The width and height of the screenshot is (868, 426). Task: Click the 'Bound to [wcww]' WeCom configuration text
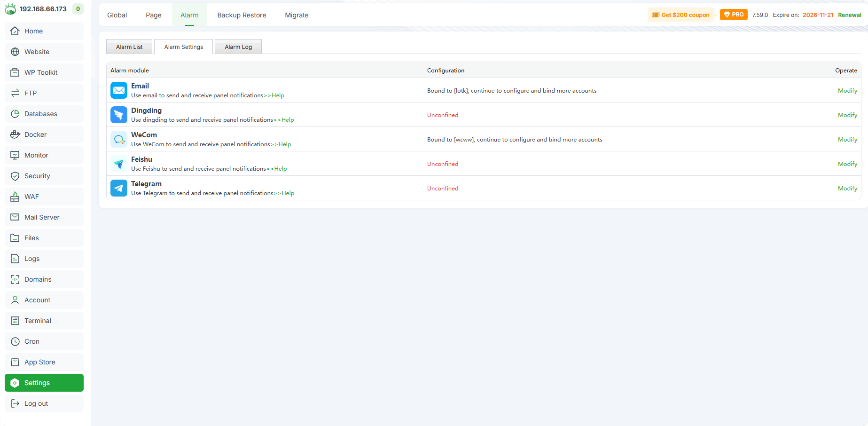click(515, 140)
